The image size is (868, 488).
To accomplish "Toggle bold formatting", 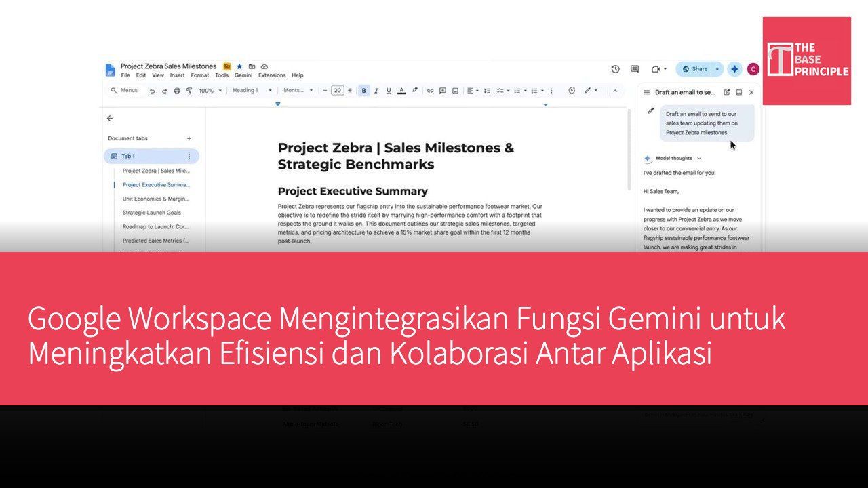I will point(364,90).
